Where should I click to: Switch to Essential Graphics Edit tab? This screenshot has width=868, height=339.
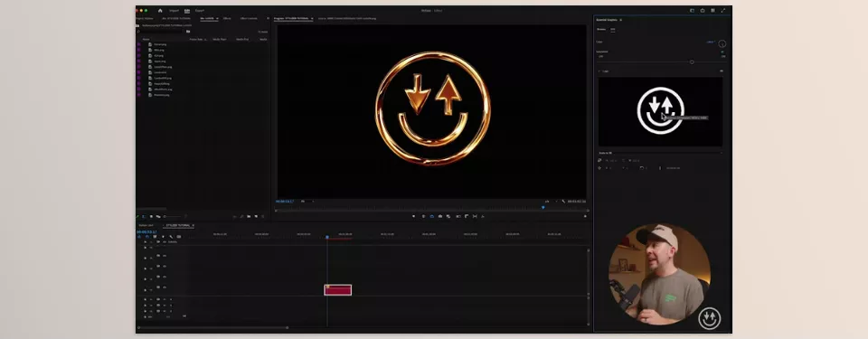613,29
